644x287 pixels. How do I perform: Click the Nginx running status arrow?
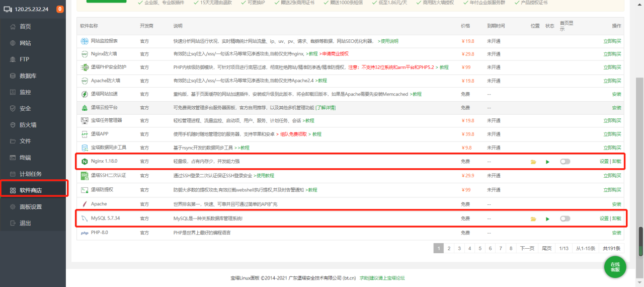tap(547, 162)
